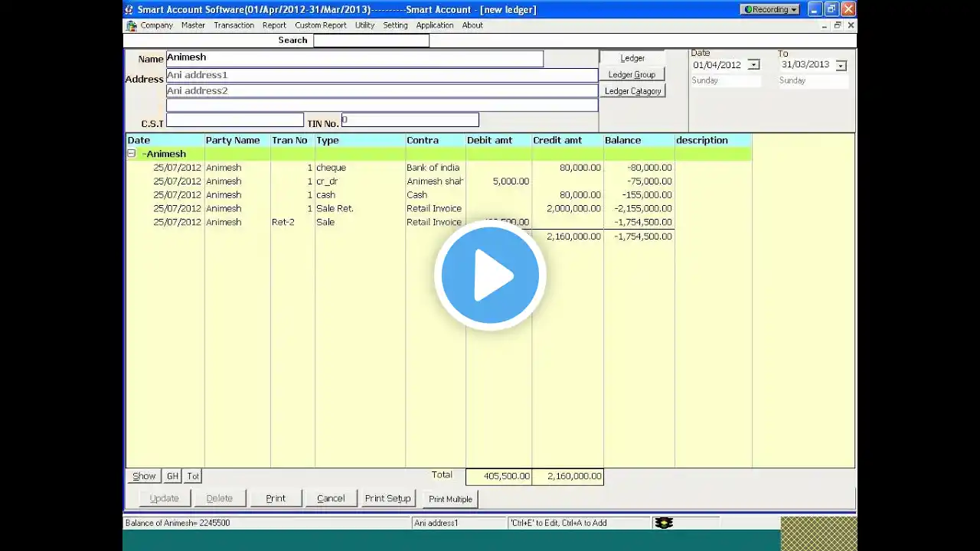This screenshot has height=551, width=980.
Task: Select the cash transaction type cell
Action: point(360,195)
